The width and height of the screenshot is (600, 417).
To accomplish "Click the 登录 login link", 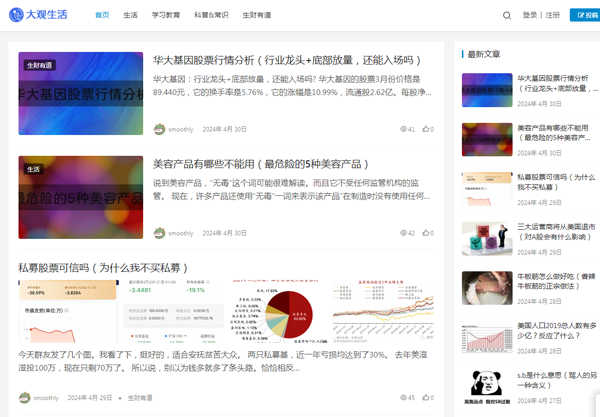I will pos(530,15).
